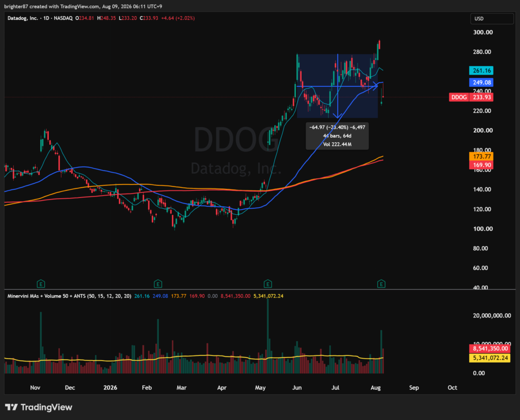Image resolution: width=520 pixels, height=420 pixels.
Task: Click the red 8,541,350.00 volume axis label
Action: point(490,348)
